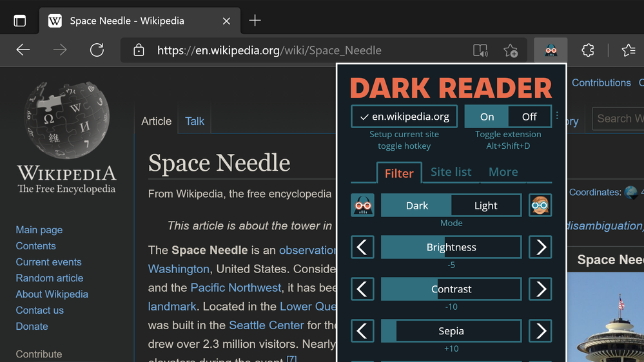Screen dimensions: 644x362
Task: Open Contact us sidebar link
Action: pos(39,310)
